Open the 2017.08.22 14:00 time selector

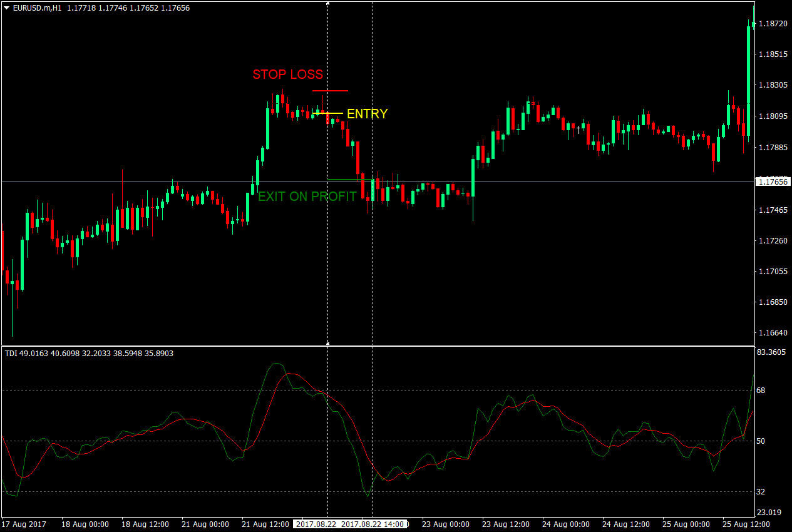(x=373, y=524)
